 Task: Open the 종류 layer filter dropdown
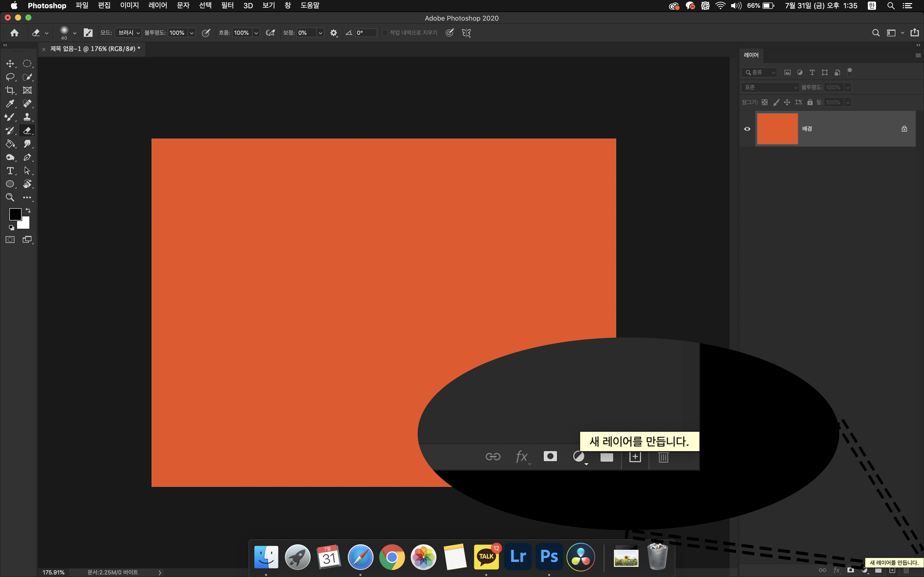coord(760,72)
